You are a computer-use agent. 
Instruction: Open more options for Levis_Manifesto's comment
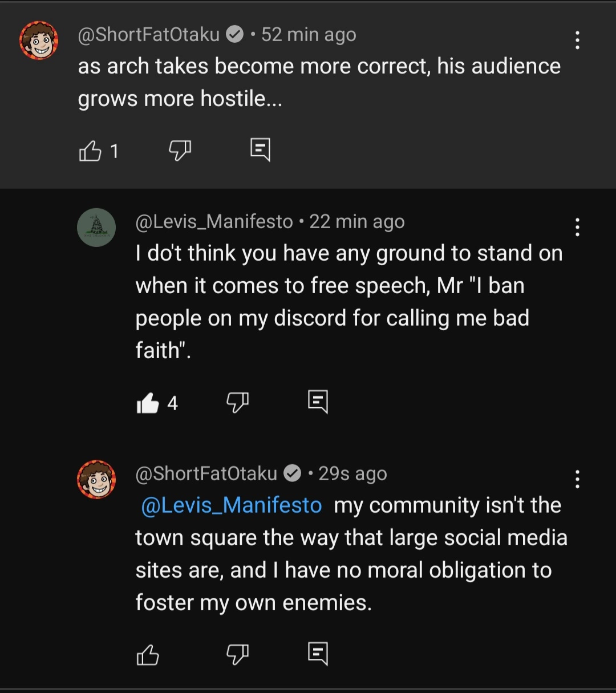[577, 227]
